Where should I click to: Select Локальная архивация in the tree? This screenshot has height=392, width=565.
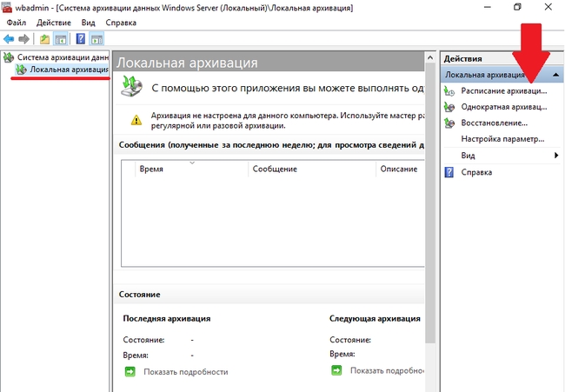tap(69, 70)
